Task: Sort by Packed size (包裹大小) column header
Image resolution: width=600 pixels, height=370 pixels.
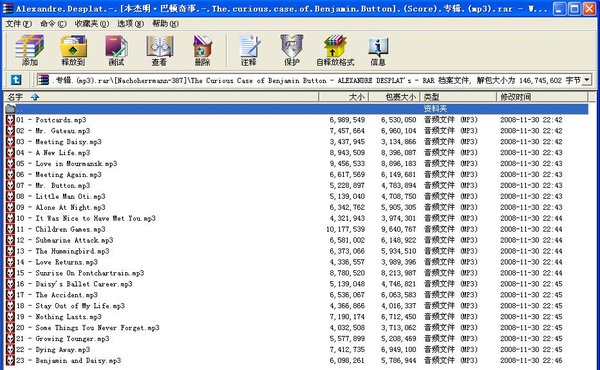Action: coord(394,97)
